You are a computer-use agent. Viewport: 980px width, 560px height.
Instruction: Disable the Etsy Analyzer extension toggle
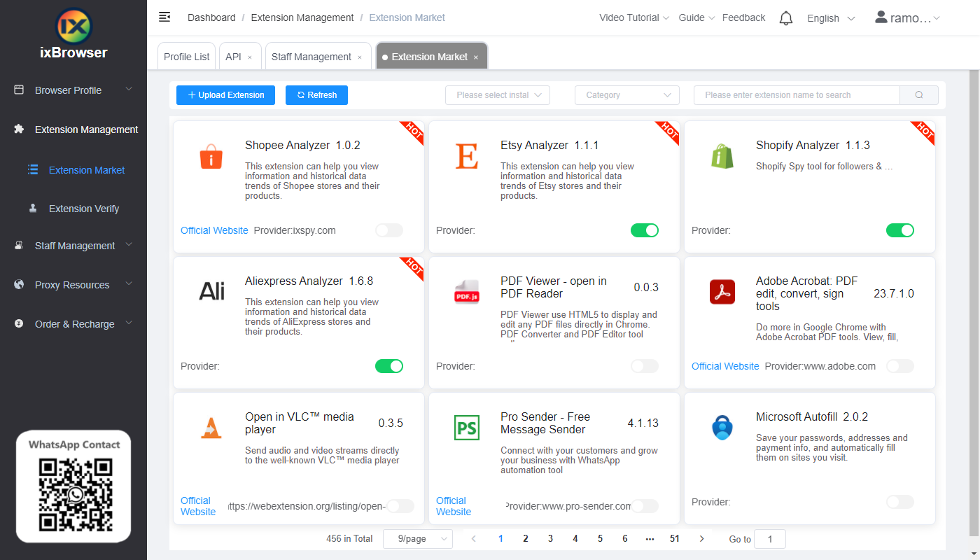(644, 230)
